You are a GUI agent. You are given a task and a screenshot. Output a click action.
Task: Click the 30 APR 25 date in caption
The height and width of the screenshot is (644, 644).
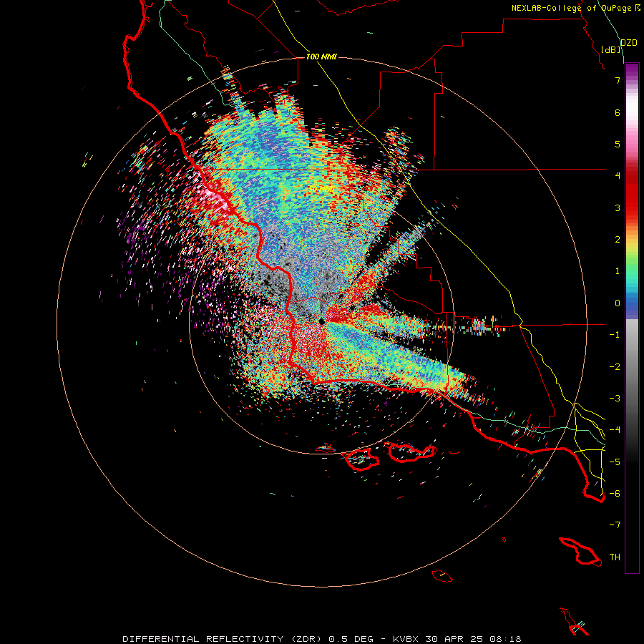pos(454,639)
